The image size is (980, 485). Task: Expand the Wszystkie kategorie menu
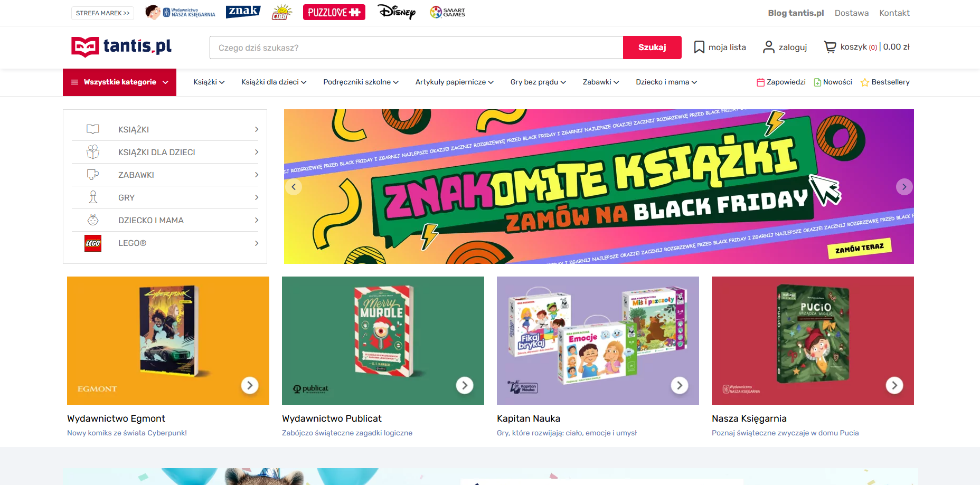tap(120, 82)
